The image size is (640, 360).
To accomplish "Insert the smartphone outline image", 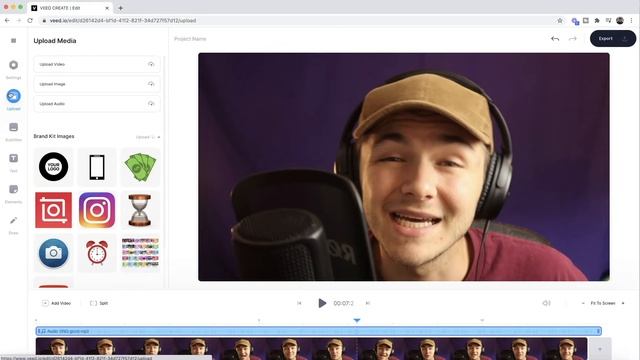I will (x=97, y=167).
